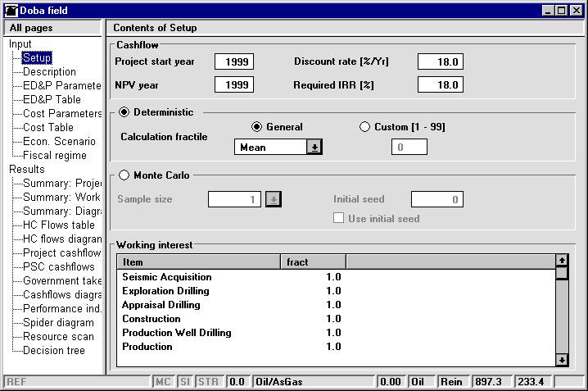This screenshot has height=391, width=588.
Task: Open the Mean fractile dropdown
Action: click(x=314, y=147)
